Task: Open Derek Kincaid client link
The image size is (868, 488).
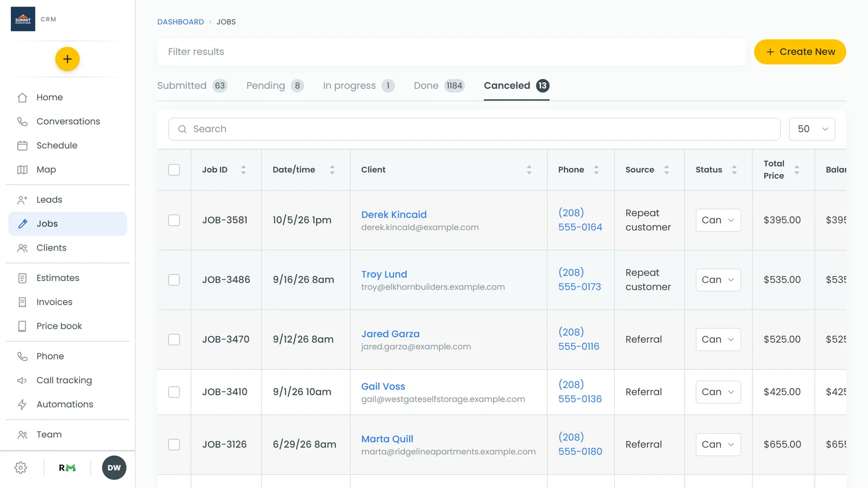Action: pos(394,215)
